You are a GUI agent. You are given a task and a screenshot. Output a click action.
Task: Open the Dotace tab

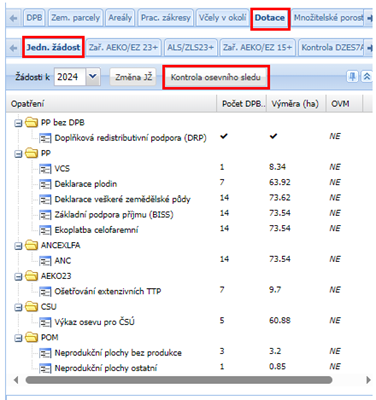pyautogui.click(x=270, y=17)
